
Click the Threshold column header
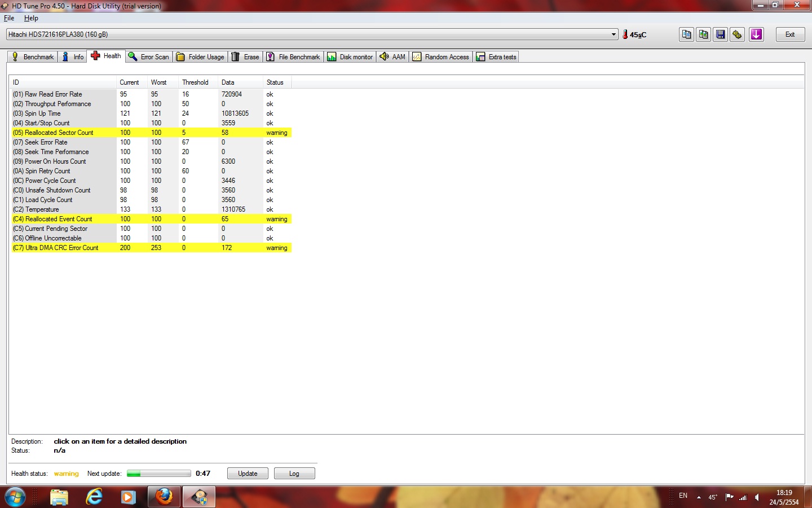(198, 82)
